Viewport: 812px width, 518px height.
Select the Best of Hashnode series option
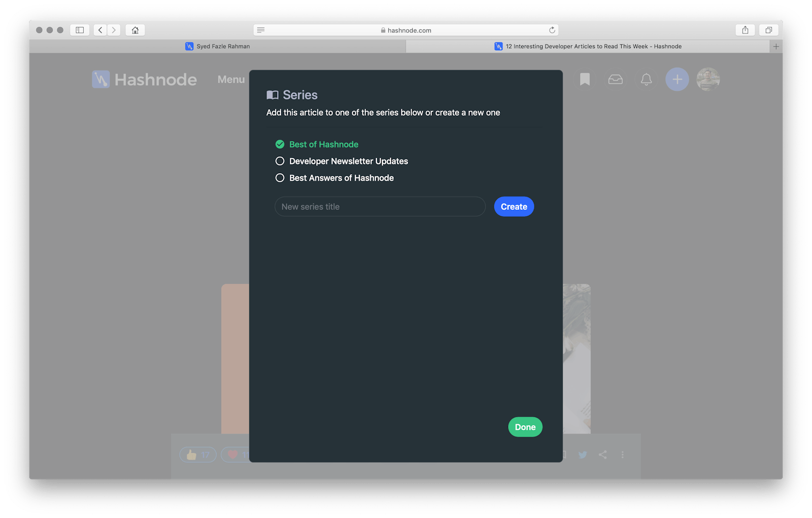point(317,144)
